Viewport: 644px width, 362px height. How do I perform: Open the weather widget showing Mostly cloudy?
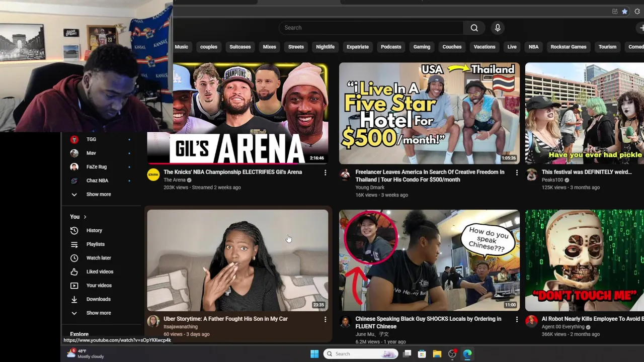[x=86, y=354]
